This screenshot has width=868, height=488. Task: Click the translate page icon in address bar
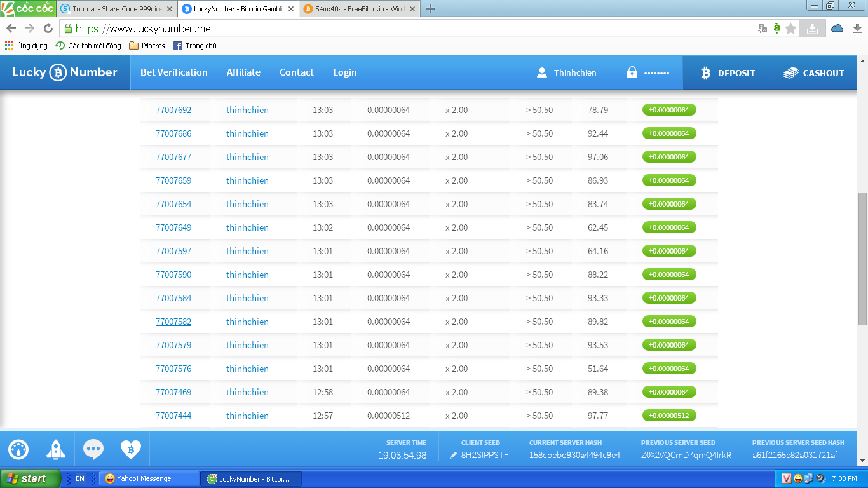763,29
